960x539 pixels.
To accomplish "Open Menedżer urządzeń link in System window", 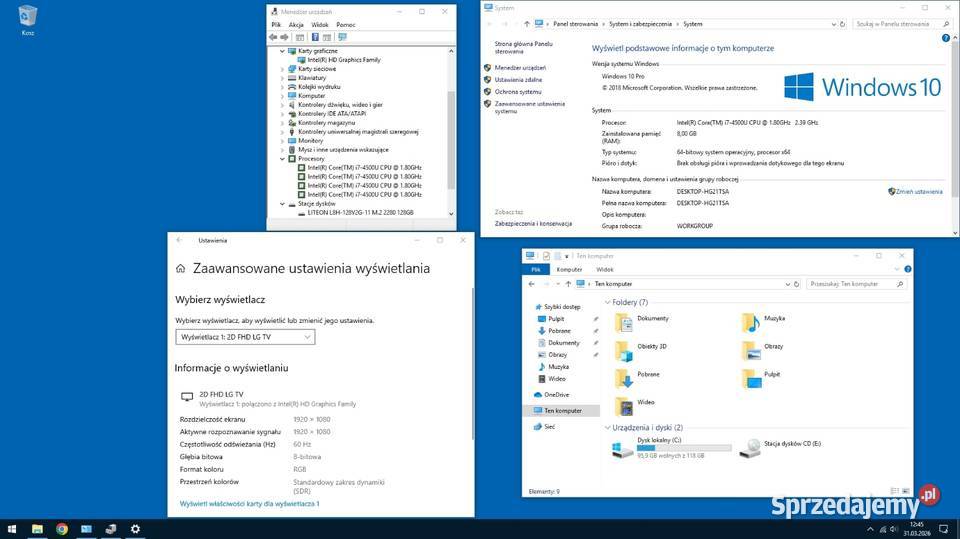I will (x=520, y=68).
